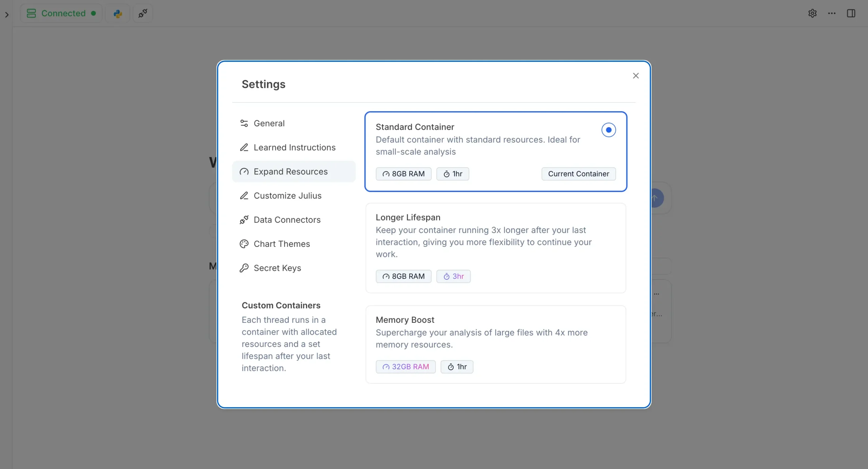Click the Secret Keys key icon
This screenshot has height=469, width=868.
(x=244, y=268)
